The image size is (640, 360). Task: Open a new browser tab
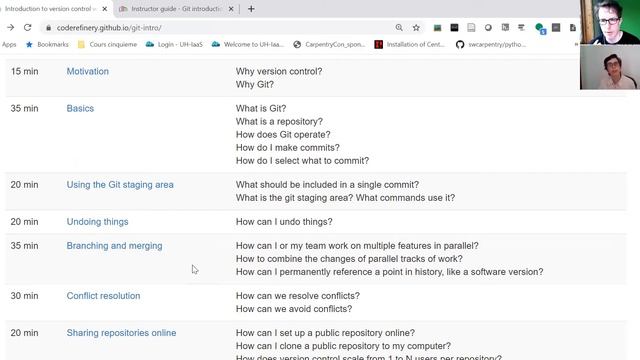tap(251, 9)
